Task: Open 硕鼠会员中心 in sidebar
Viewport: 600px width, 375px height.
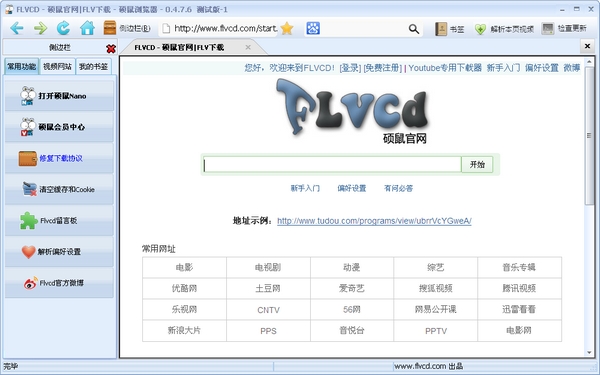Action: (59, 127)
